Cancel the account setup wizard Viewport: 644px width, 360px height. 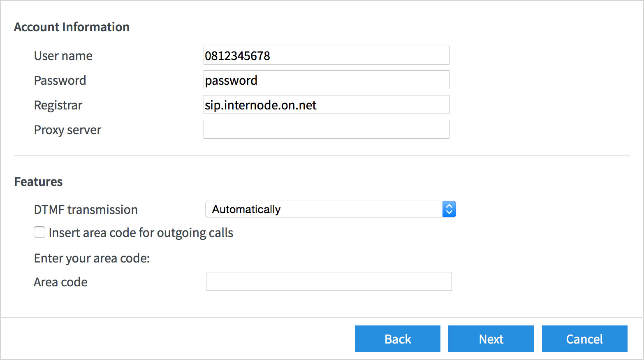click(584, 339)
